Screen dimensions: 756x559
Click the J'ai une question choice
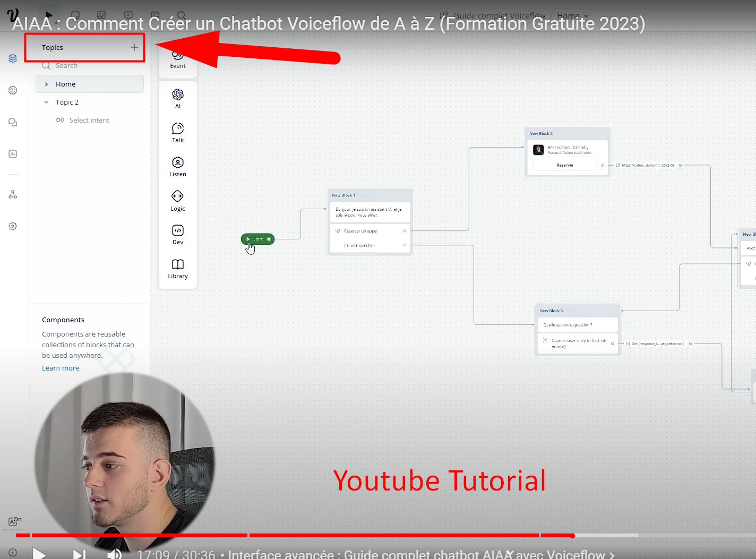tap(370, 245)
